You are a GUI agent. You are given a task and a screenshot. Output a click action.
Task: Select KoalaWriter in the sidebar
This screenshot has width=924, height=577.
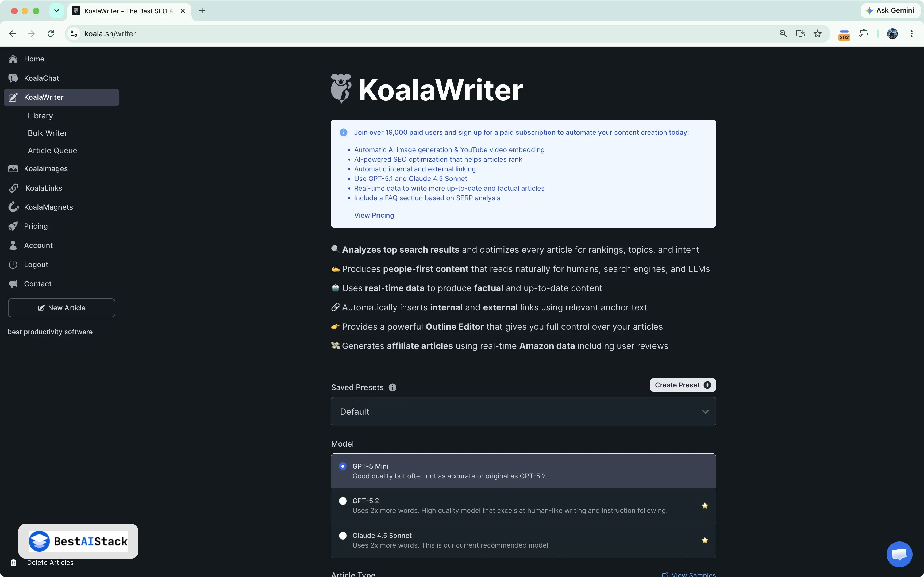tap(61, 97)
